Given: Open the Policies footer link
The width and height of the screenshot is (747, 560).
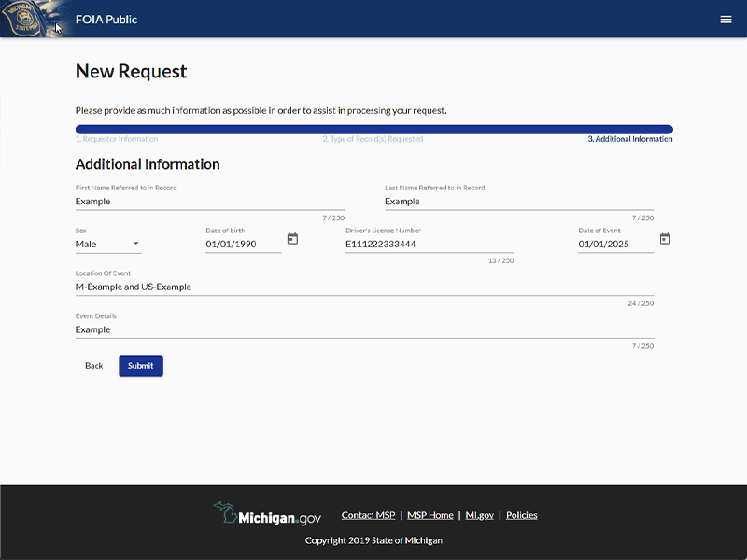Looking at the screenshot, I should [522, 515].
